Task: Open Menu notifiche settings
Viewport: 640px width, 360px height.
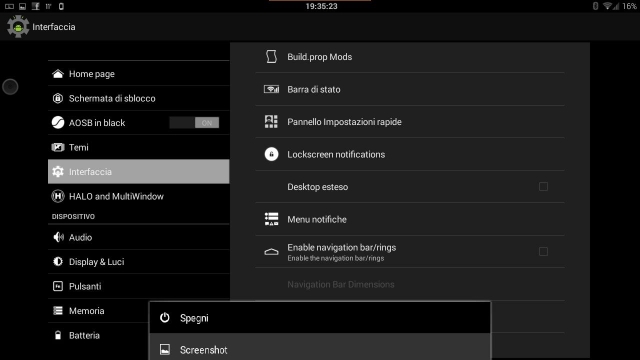Action: click(410, 219)
